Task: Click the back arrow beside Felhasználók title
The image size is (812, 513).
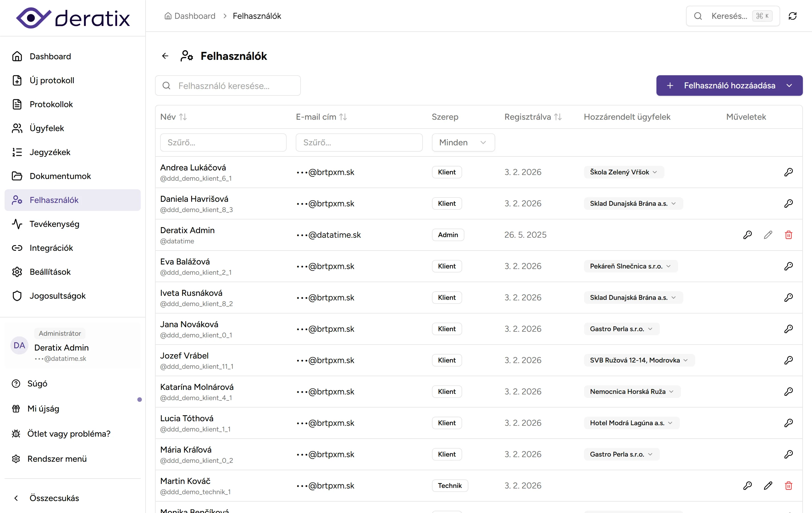Action: [165, 56]
